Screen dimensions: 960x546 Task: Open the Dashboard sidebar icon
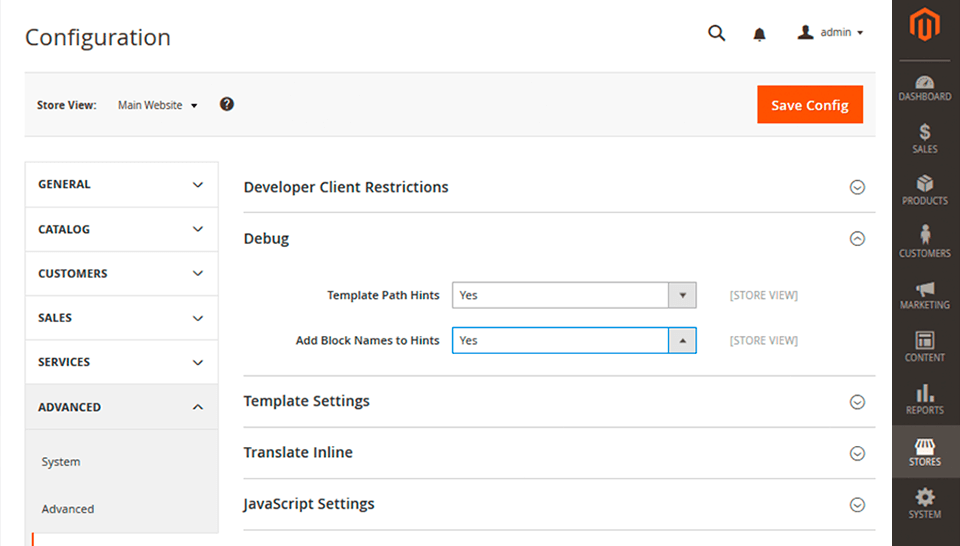925,83
